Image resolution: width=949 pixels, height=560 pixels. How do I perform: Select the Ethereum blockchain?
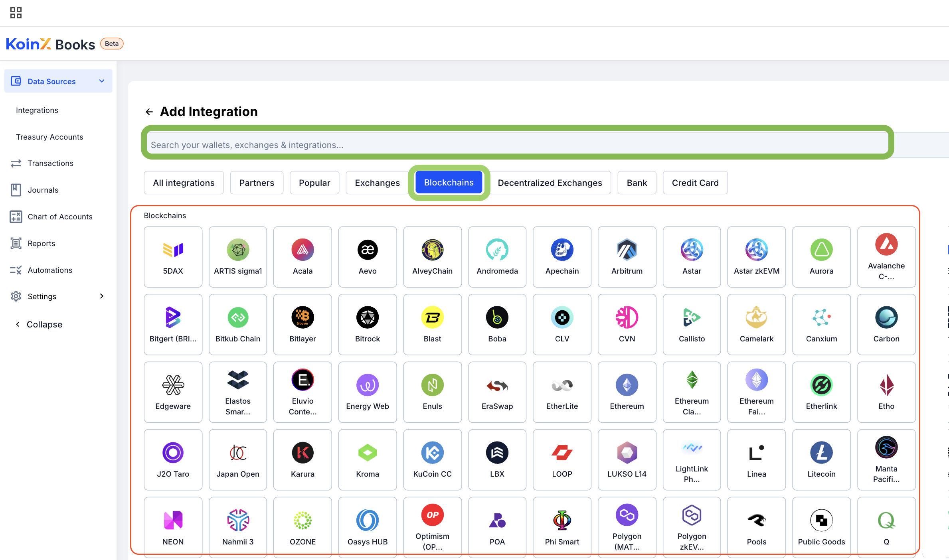coord(627,392)
